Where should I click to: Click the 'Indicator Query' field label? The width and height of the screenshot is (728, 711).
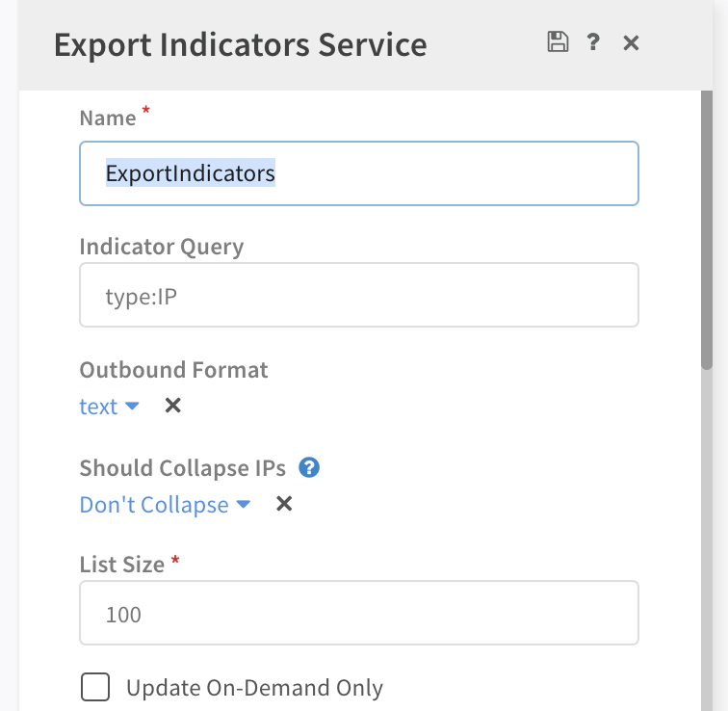tap(162, 247)
